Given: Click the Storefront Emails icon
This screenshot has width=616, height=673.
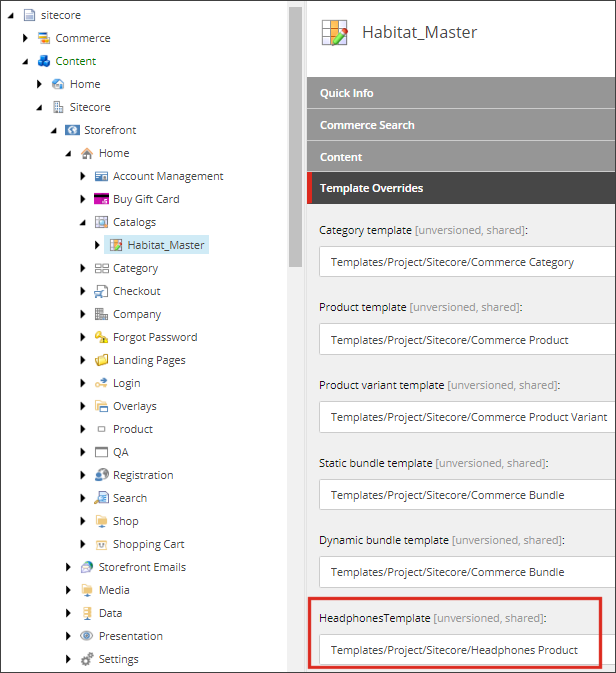Looking at the screenshot, I should (87, 567).
